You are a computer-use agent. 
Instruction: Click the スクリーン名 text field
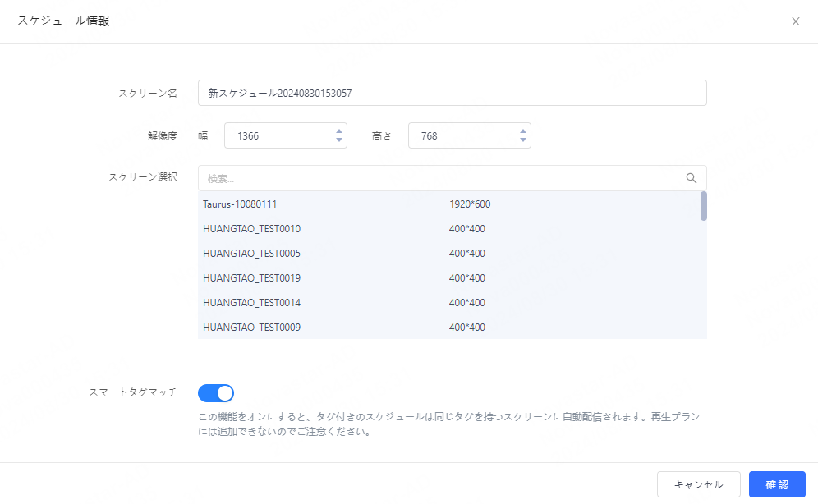pyautogui.click(x=452, y=93)
